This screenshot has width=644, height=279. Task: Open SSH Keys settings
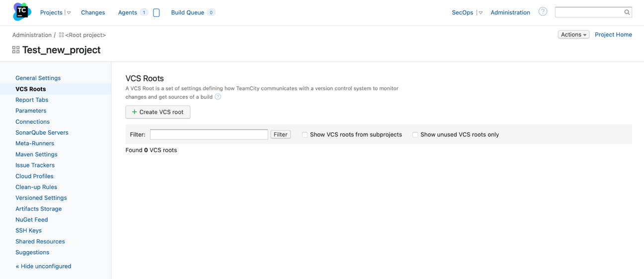(28, 231)
